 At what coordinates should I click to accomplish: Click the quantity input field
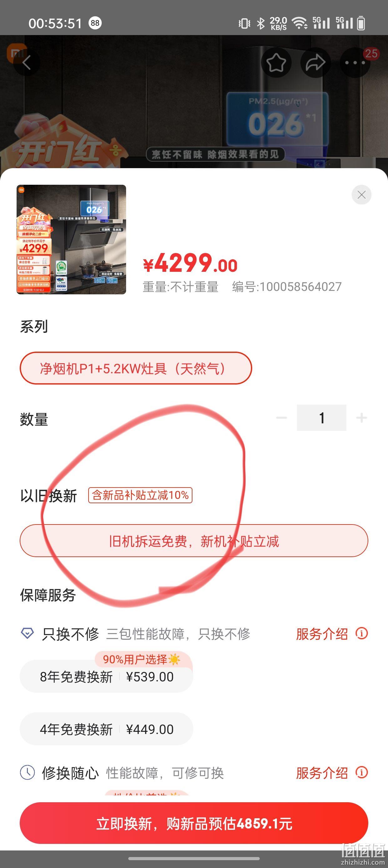tap(322, 418)
